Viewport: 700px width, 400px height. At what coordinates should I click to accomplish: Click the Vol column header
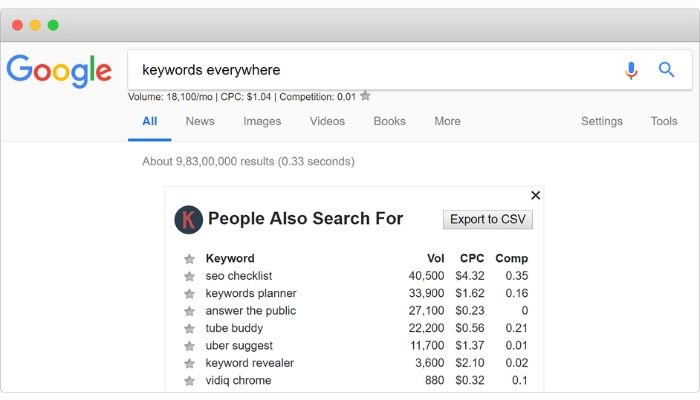pos(435,258)
